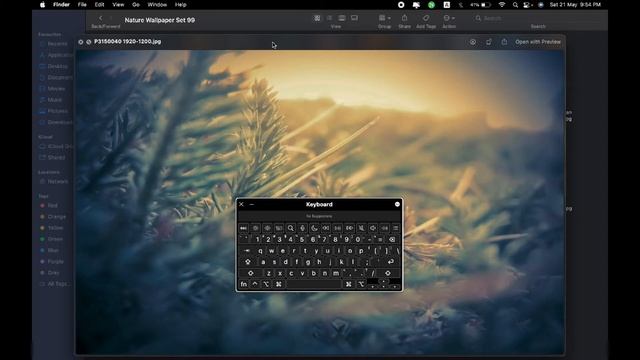Click the dictation microphone key

coord(302,228)
